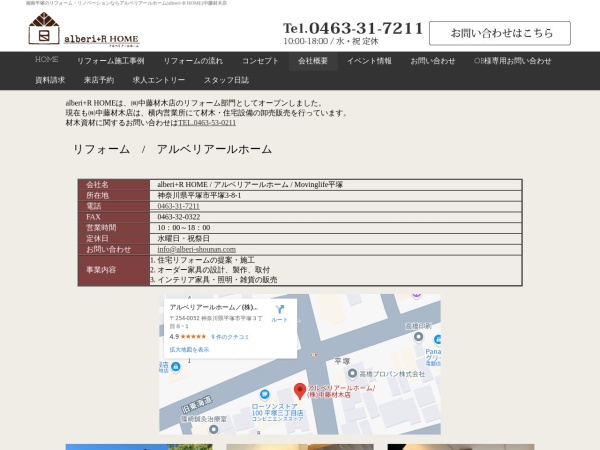Click the TEL.0463-53-0211 link
Viewport: 600px width, 450px height.
pyautogui.click(x=207, y=123)
